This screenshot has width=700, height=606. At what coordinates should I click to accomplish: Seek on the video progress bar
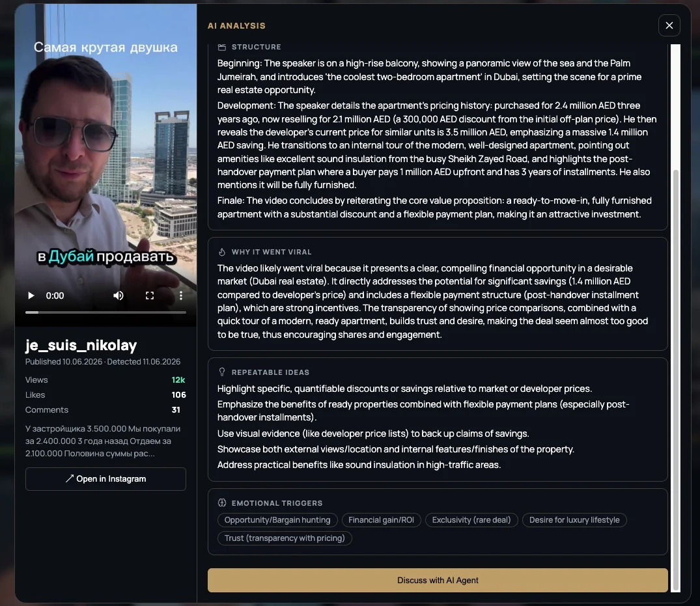[105, 312]
